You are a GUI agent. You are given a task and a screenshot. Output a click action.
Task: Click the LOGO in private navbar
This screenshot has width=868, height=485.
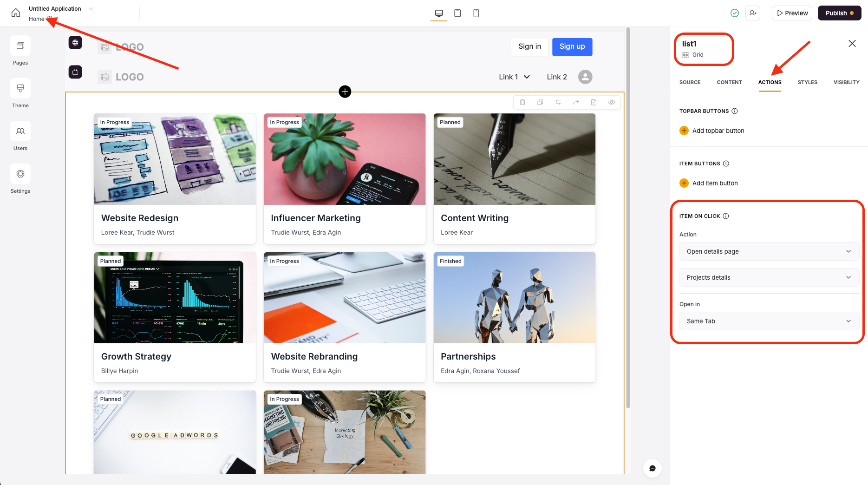[121, 77]
